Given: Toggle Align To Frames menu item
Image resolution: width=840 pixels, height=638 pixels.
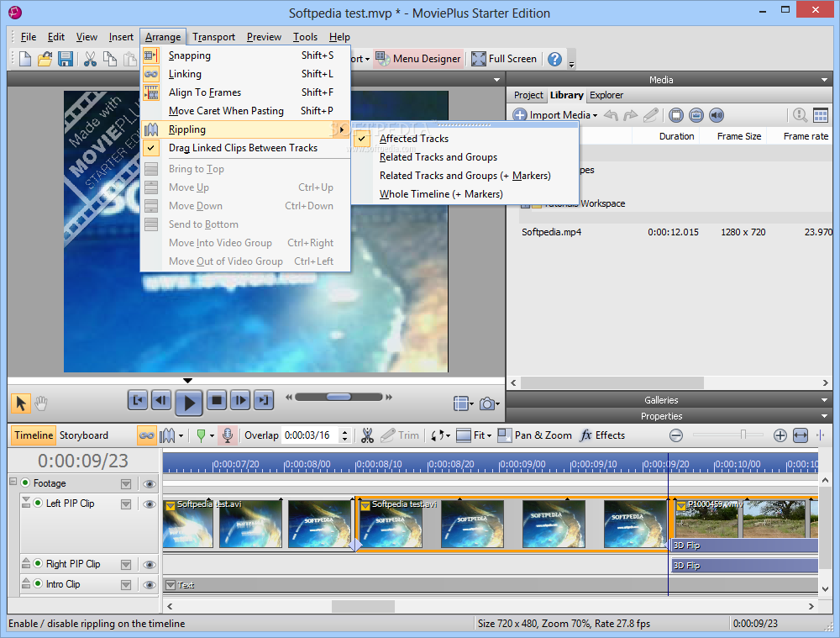Looking at the screenshot, I should pyautogui.click(x=245, y=92).
